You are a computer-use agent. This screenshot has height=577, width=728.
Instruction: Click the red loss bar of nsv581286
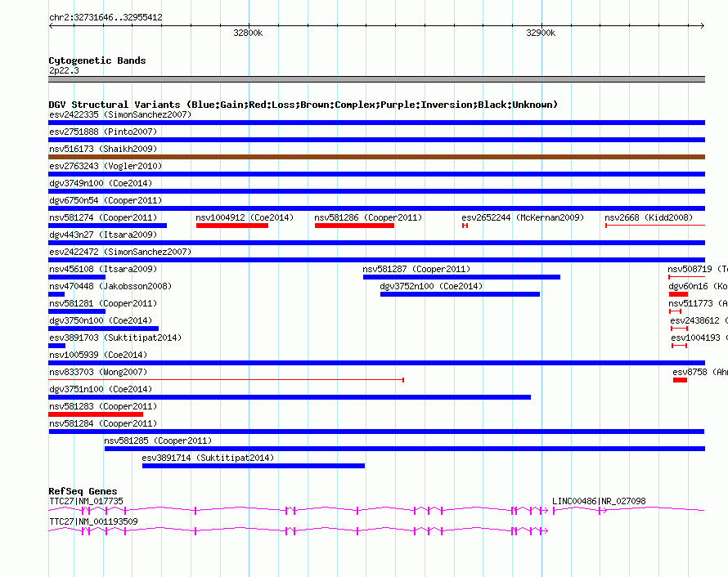[354, 226]
